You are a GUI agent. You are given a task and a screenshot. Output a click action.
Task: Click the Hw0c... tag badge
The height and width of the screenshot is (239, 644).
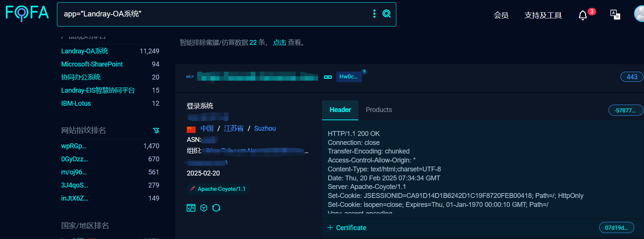(349, 77)
